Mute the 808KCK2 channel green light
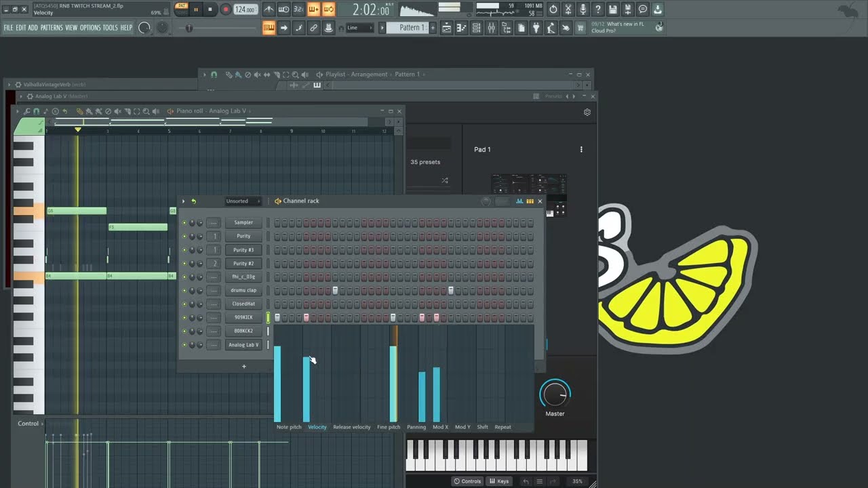This screenshot has height=488, width=868. pos(184,331)
